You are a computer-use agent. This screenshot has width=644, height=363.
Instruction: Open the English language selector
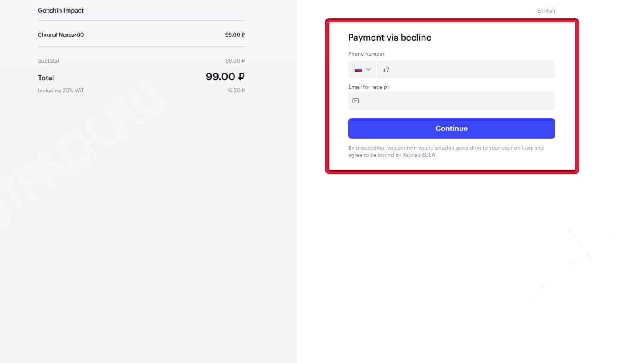pyautogui.click(x=546, y=11)
